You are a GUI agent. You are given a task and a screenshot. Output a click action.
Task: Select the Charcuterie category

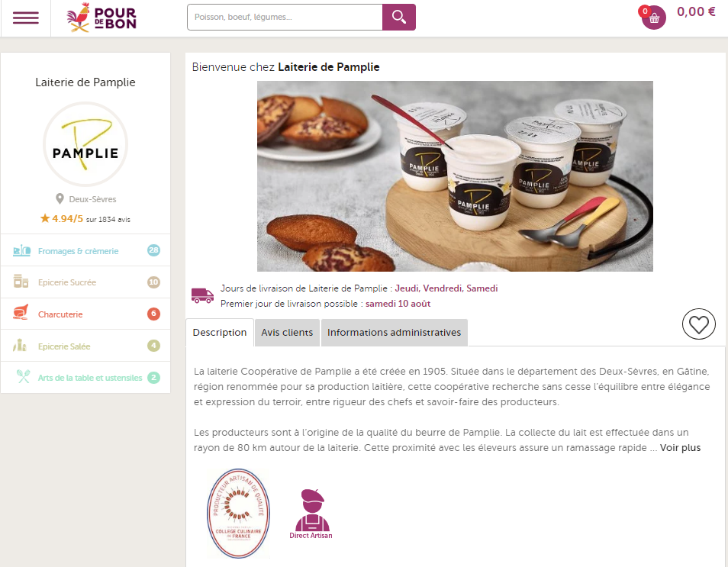point(85,314)
